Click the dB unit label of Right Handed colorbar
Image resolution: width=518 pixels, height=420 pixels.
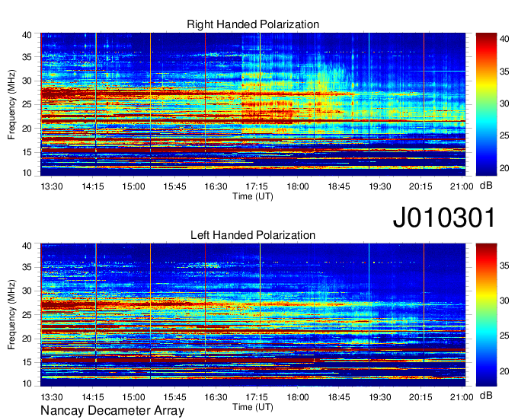click(x=486, y=186)
